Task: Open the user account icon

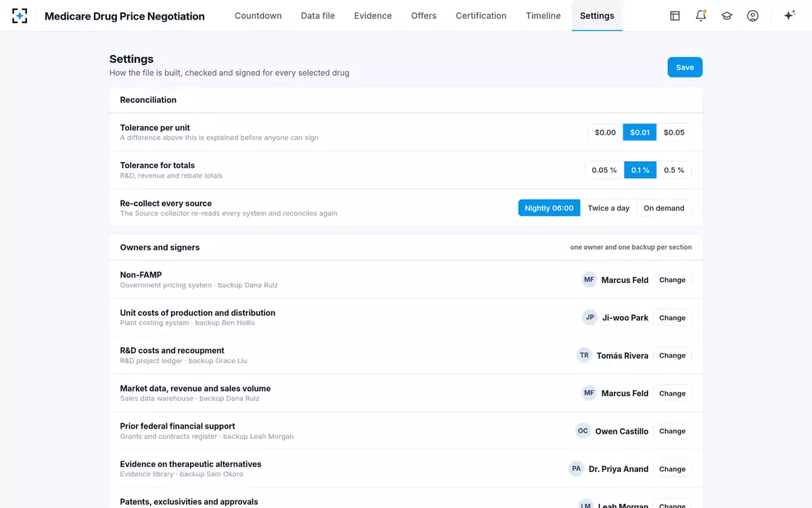Action: tap(752, 16)
